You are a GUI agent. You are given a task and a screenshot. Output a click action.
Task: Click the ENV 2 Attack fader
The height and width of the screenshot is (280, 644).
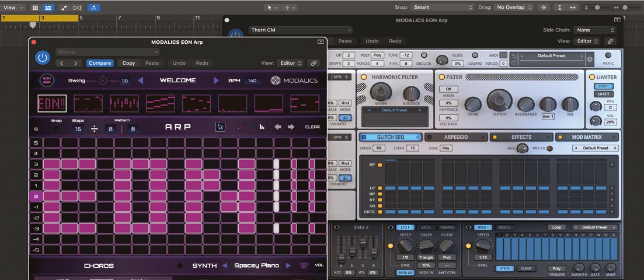[342, 258]
